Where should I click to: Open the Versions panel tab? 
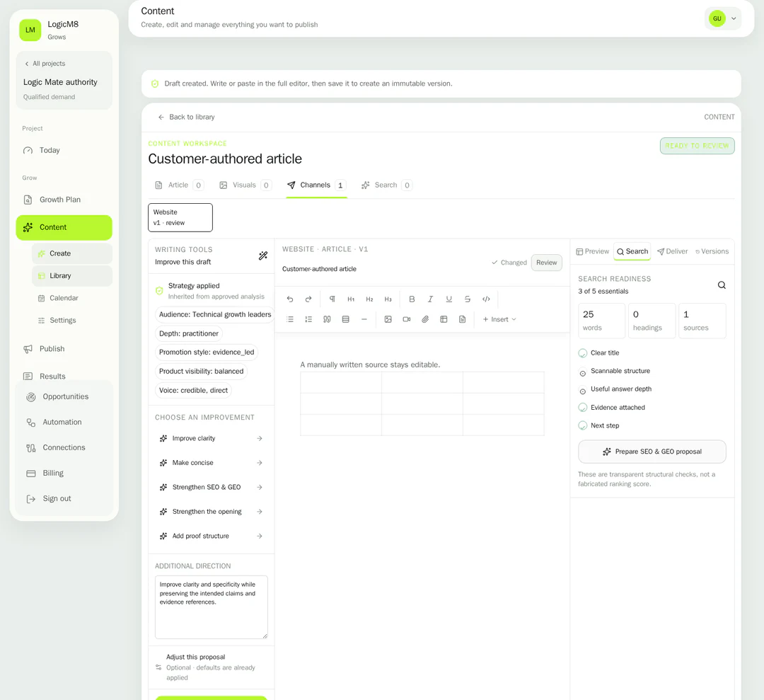click(x=712, y=251)
